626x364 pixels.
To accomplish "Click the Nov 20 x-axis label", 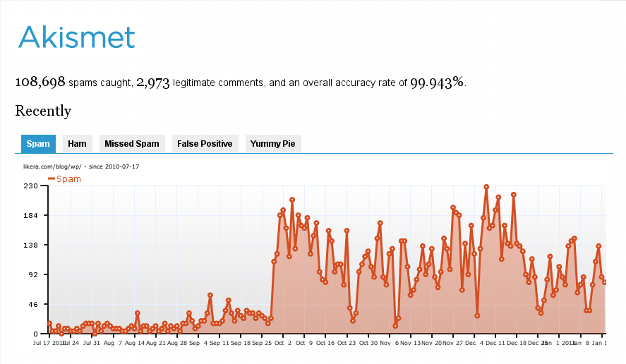I will 432,343.
